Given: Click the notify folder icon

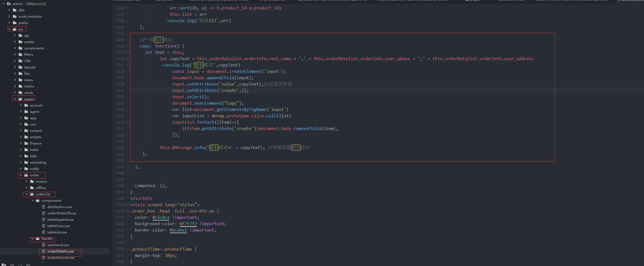Looking at the screenshot, I should point(26,169).
